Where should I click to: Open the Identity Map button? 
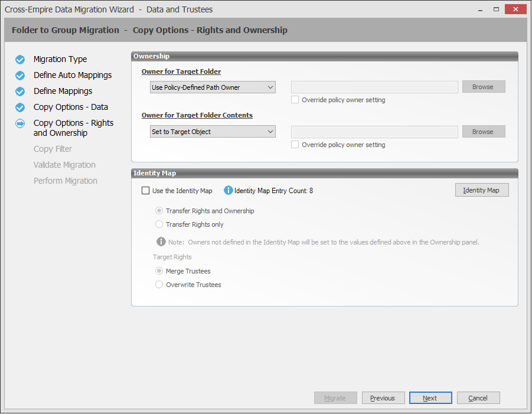481,190
